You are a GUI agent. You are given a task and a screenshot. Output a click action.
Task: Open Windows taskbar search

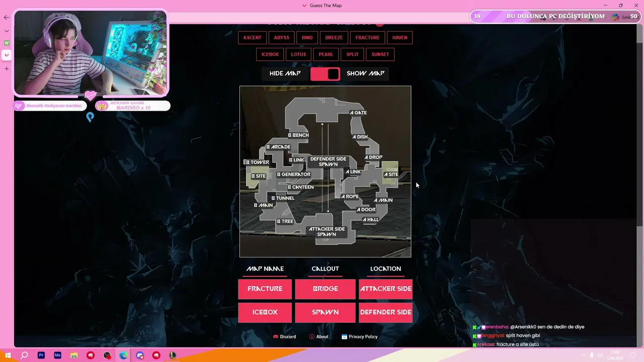[x=24, y=355]
